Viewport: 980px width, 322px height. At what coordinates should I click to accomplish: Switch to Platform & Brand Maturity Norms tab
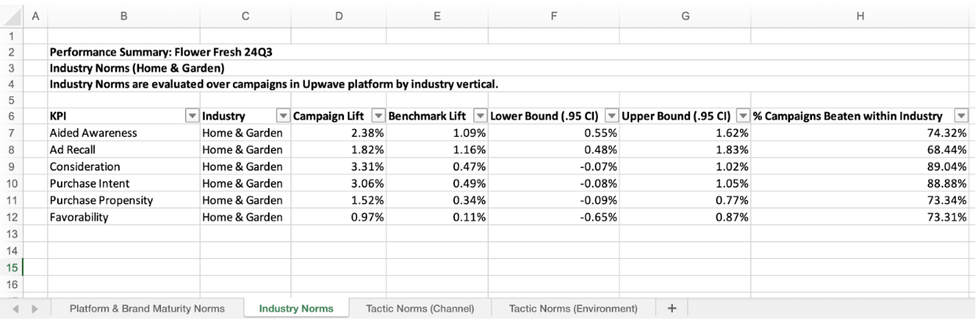tap(147, 309)
